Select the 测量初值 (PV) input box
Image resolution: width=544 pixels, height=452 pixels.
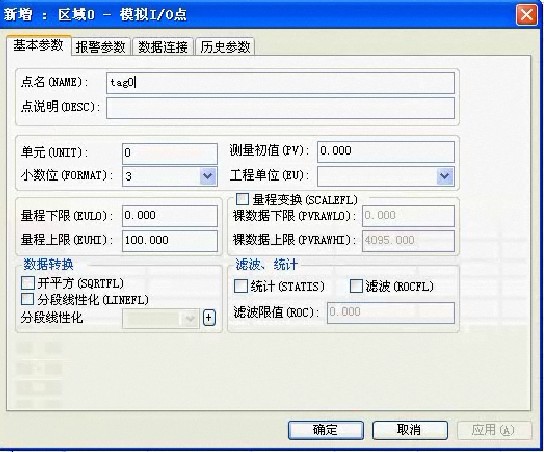(x=386, y=151)
